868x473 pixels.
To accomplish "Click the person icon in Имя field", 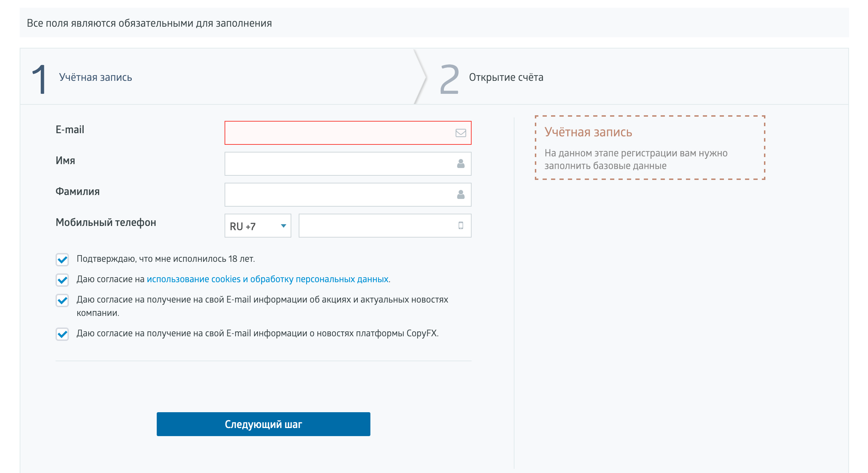I will click(x=460, y=164).
